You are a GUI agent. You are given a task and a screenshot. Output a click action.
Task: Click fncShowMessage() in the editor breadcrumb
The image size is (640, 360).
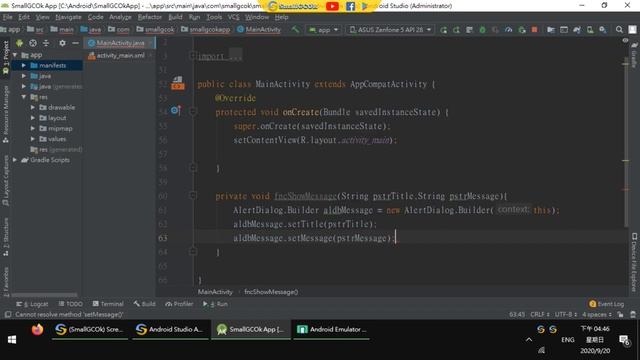click(271, 292)
